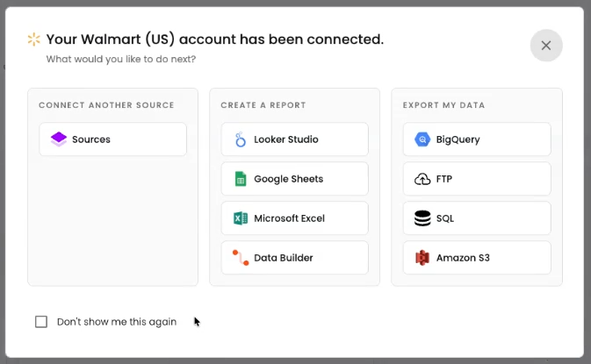Close the account connected dialog
591x364 pixels.
pos(546,46)
